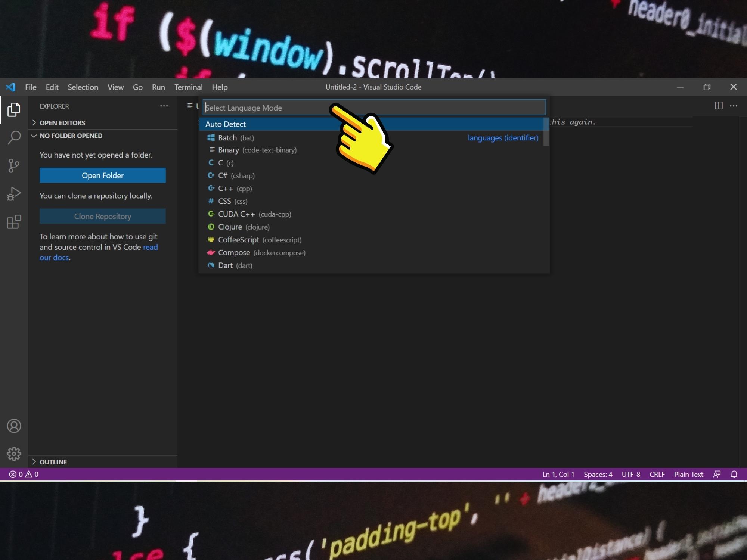Click the language list scrollbar
The image size is (747, 560).
pos(546,132)
